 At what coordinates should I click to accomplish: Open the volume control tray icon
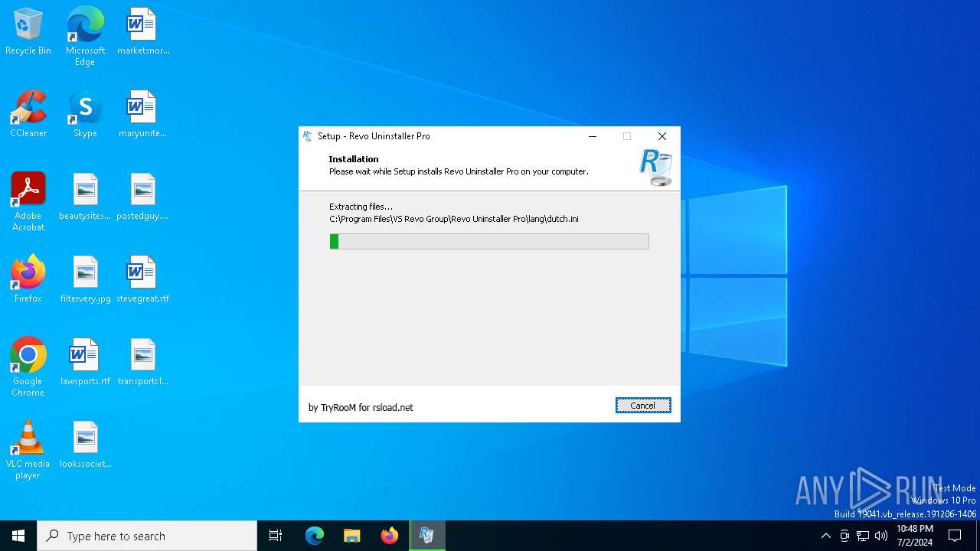pyautogui.click(x=881, y=536)
